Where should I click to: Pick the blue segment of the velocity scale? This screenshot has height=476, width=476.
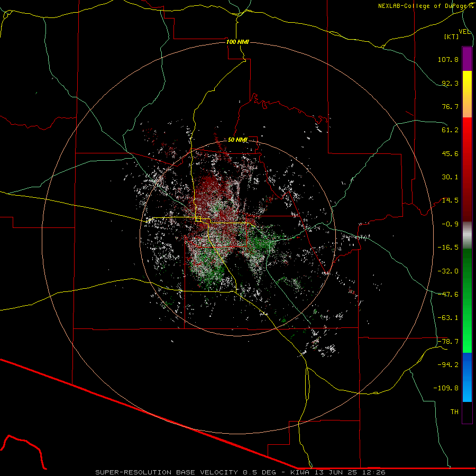[467, 377]
